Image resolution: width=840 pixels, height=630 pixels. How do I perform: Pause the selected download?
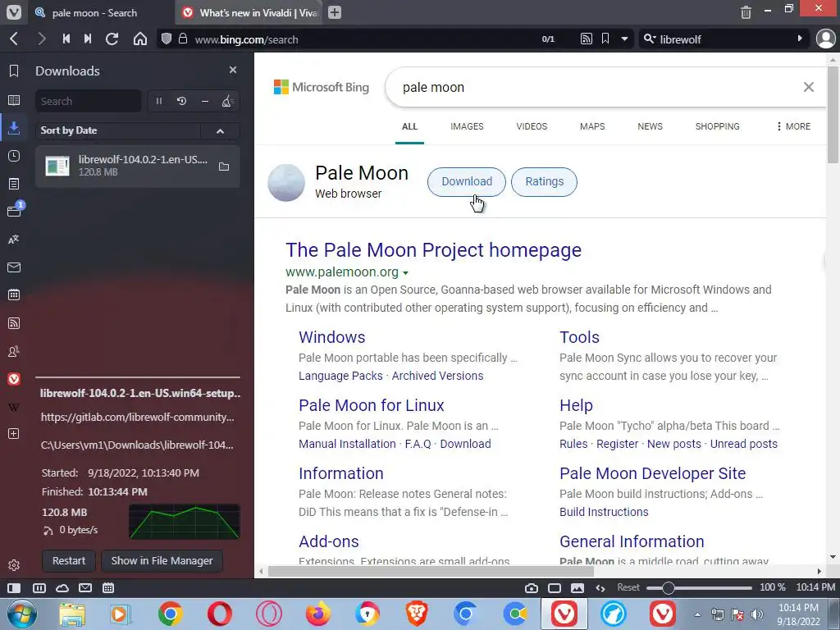pyautogui.click(x=159, y=101)
